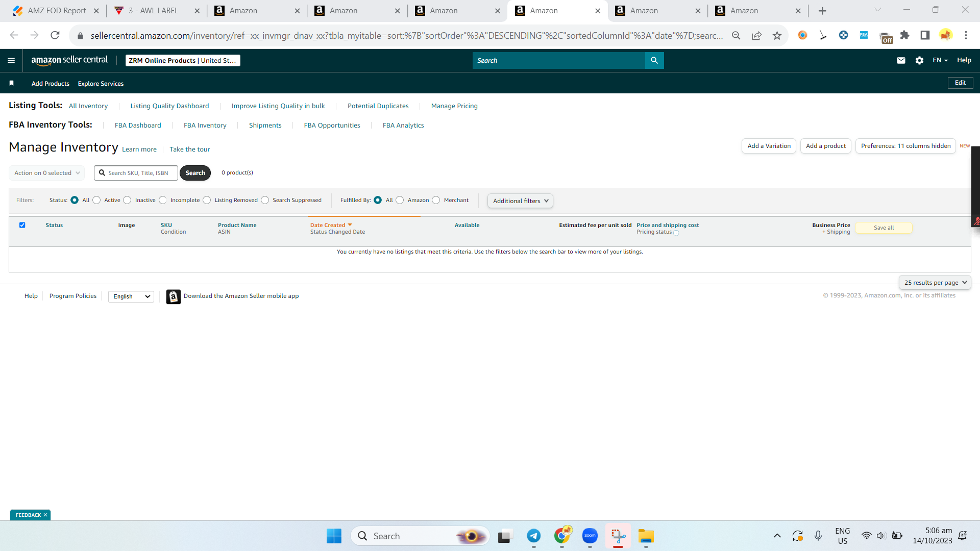Screen dimensions: 980x551
Task: Open the ZRM Online Products account switcher
Action: click(x=183, y=60)
